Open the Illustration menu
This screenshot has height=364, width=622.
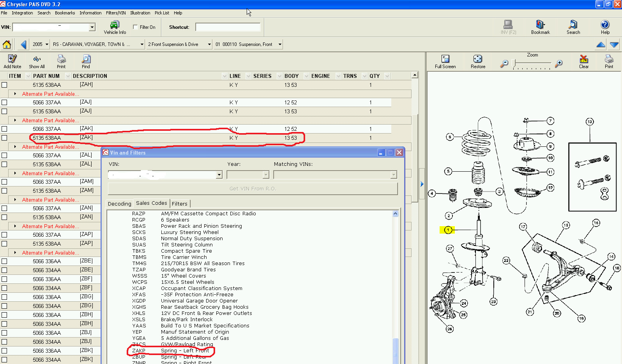(140, 13)
